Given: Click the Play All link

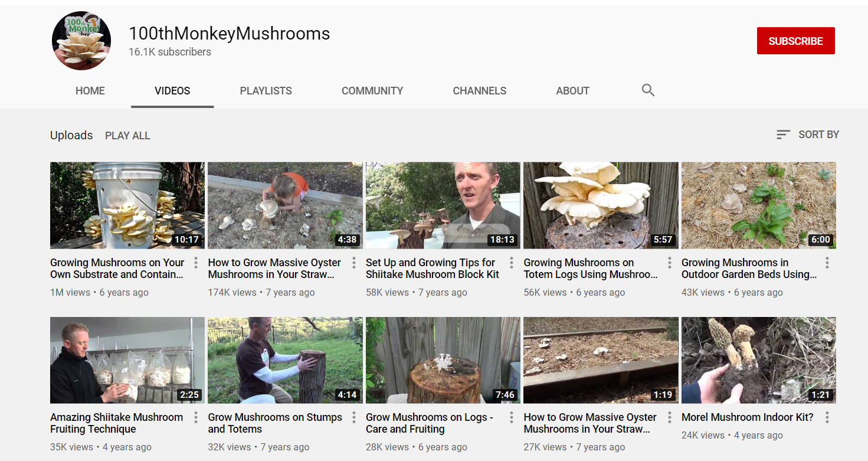Looking at the screenshot, I should click(x=127, y=136).
